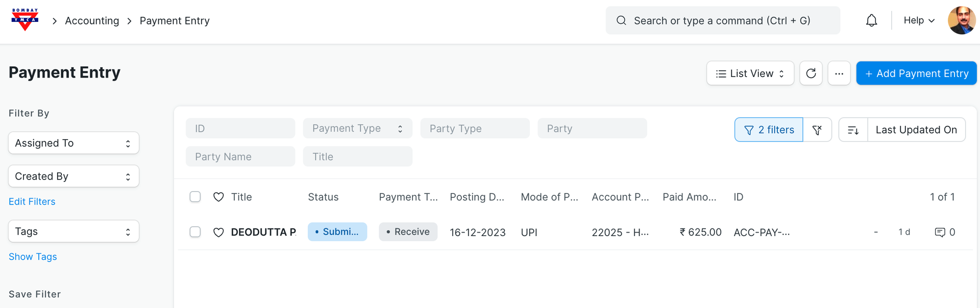Expand the Assigned To filter dropdown
This screenshot has height=308, width=980.
point(73,143)
